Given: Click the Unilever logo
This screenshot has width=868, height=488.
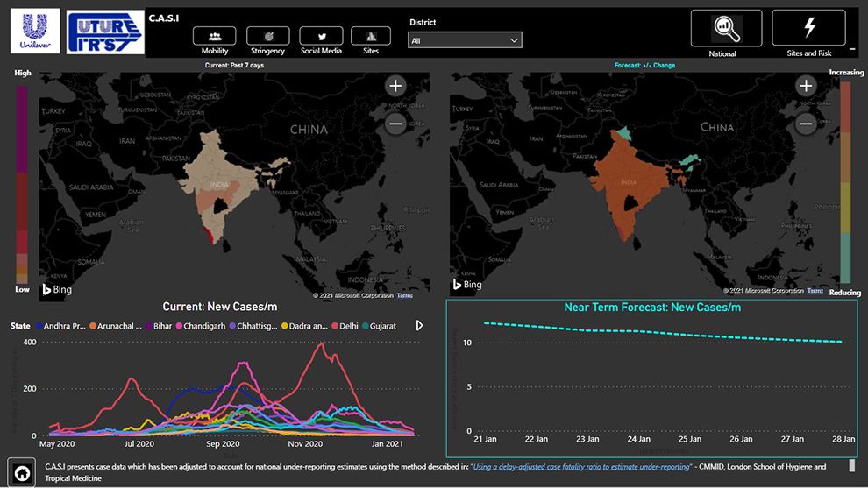Looking at the screenshot, I should click(35, 31).
